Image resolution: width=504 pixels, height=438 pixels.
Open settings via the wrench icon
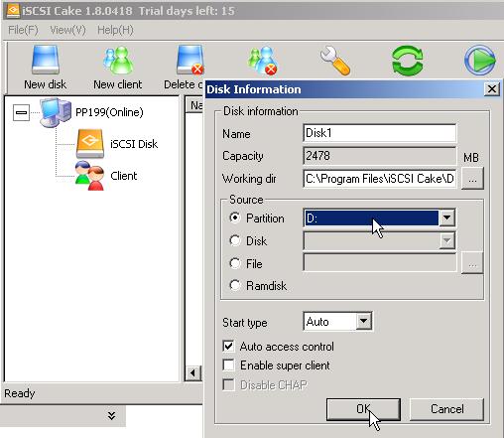tap(335, 61)
